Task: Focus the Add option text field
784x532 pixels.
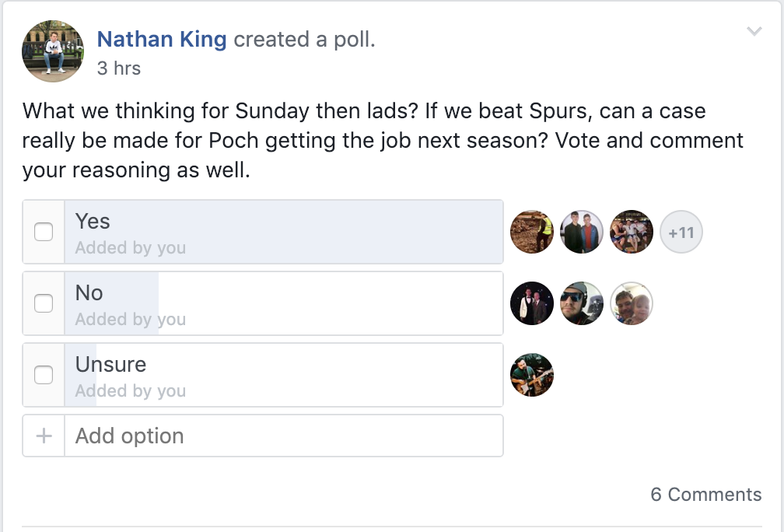Action: point(284,436)
